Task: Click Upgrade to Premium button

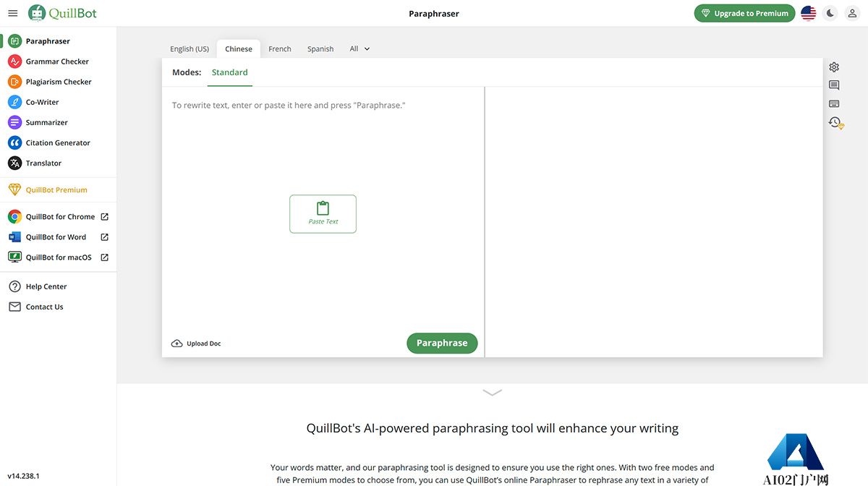Action: 744,13
